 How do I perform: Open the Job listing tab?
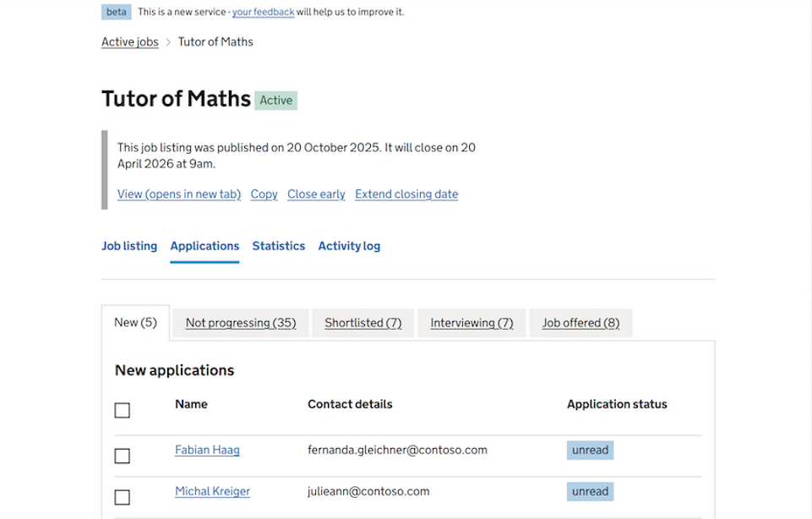point(129,246)
